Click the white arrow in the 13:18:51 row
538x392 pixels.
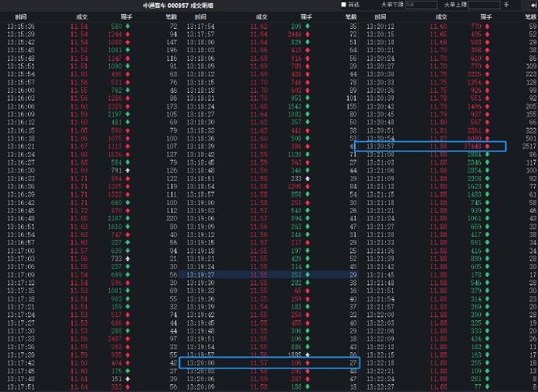(307, 178)
